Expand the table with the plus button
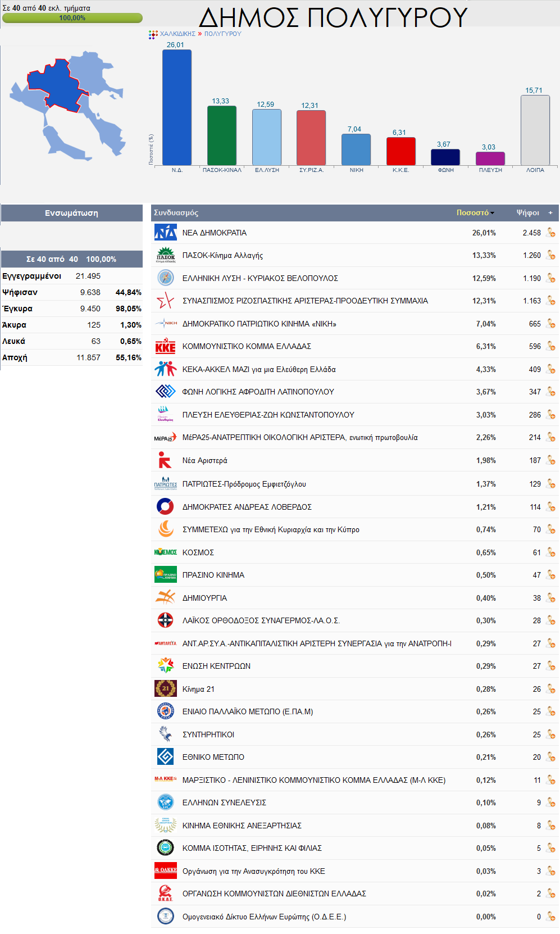 [x=550, y=213]
